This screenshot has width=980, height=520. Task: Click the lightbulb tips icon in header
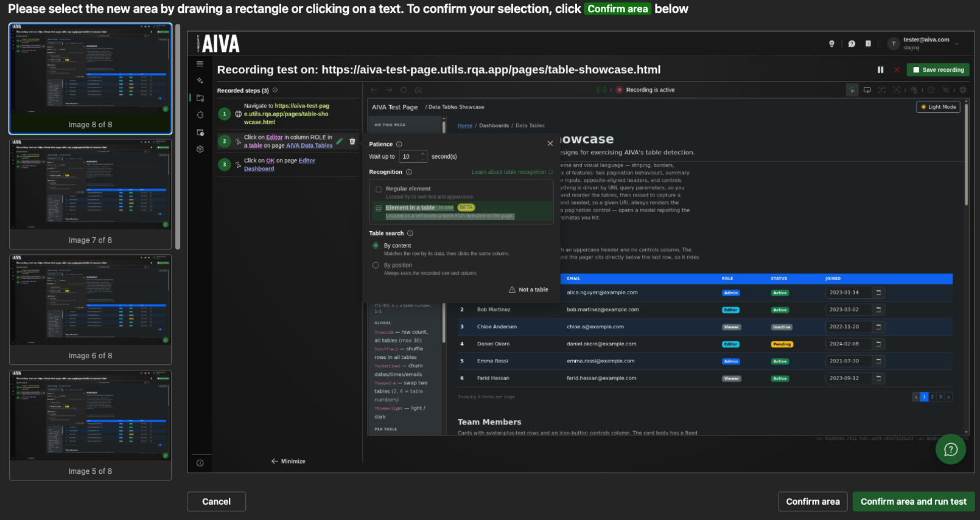pos(831,44)
